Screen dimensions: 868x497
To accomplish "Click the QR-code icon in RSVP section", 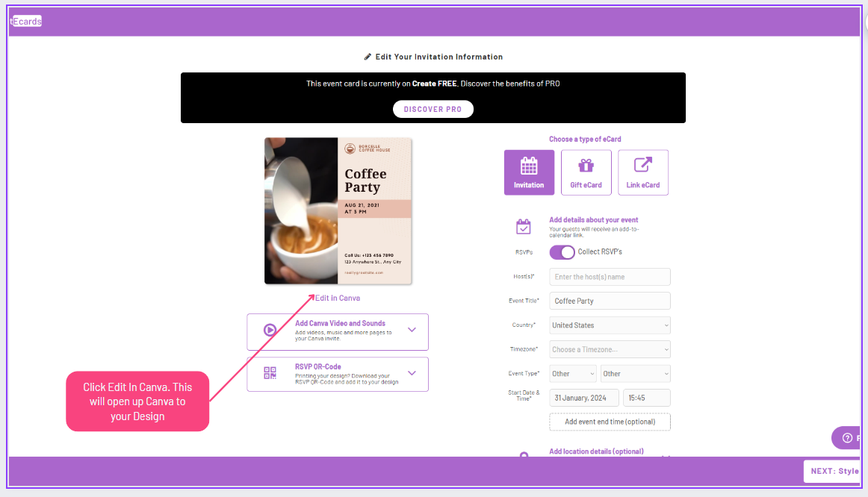I will point(269,373).
